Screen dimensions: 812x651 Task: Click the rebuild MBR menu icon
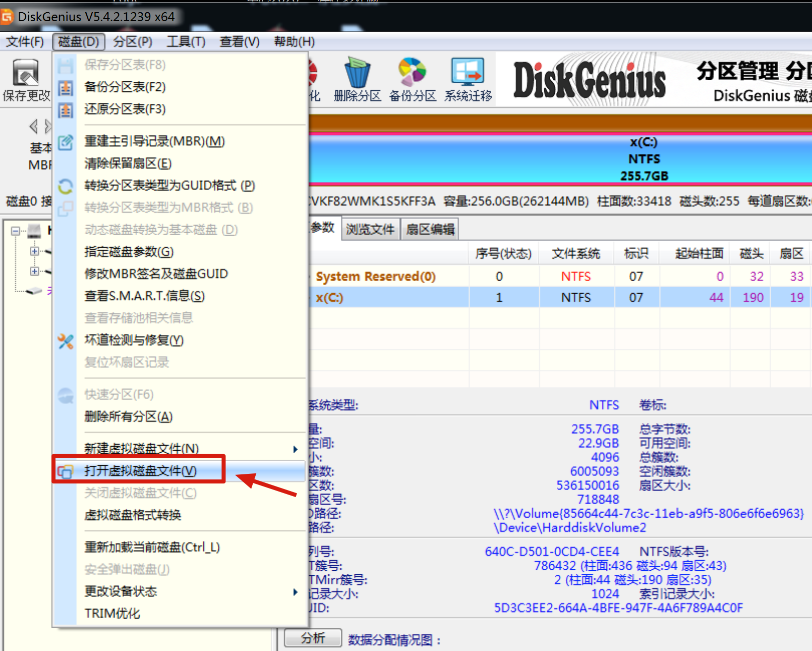coord(66,142)
